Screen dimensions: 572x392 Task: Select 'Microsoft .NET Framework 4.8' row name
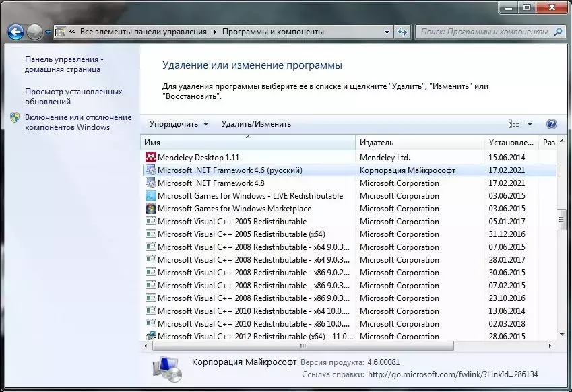point(212,183)
